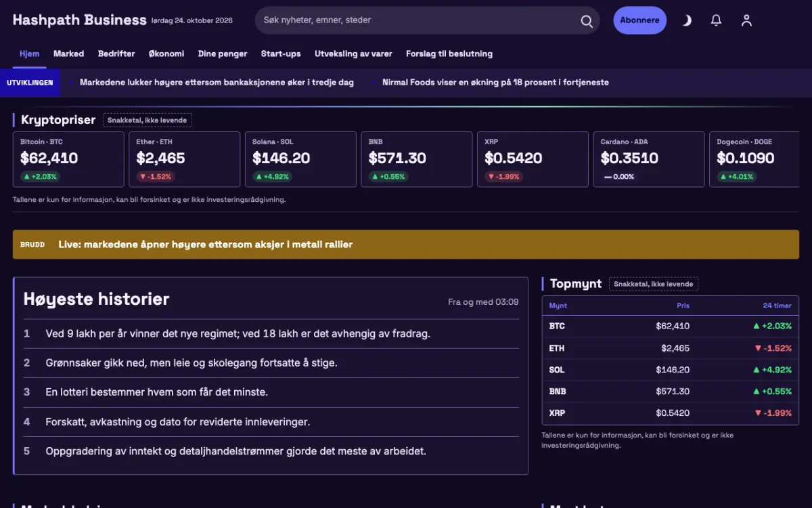Viewport: 812px width, 508px height.
Task: Open the Økonomi navigation tab
Action: [x=166, y=54]
